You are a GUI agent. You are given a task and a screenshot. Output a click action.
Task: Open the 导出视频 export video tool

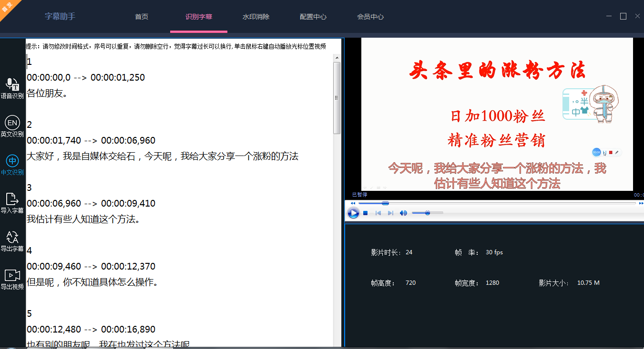coord(12,279)
